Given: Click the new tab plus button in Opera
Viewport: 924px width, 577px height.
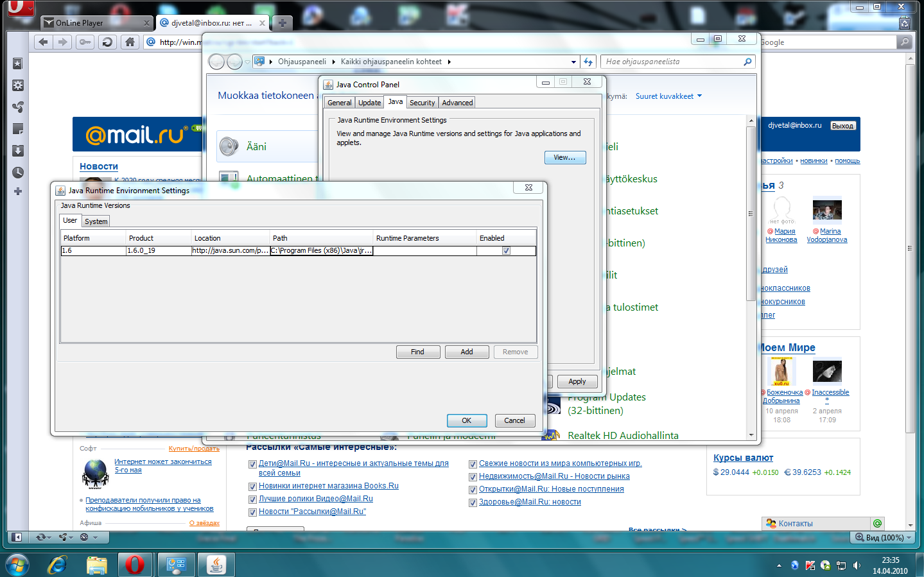Looking at the screenshot, I should click(282, 23).
